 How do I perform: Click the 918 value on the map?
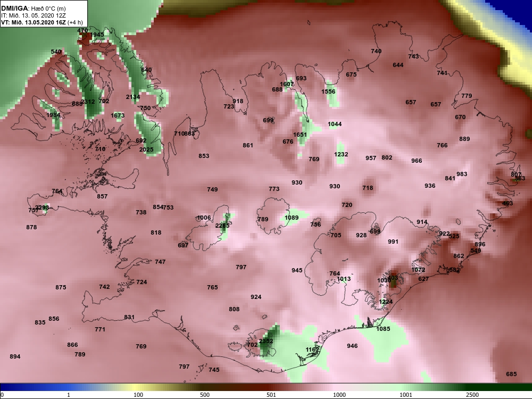tap(238, 101)
